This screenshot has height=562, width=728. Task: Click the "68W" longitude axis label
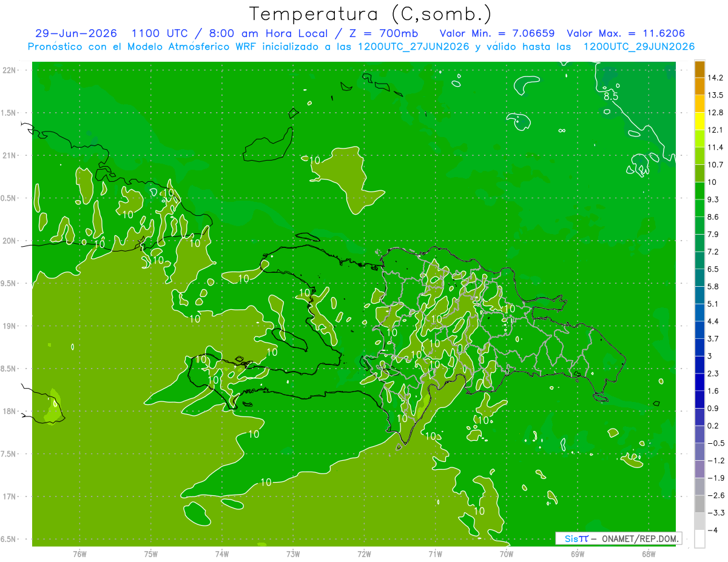click(x=649, y=554)
